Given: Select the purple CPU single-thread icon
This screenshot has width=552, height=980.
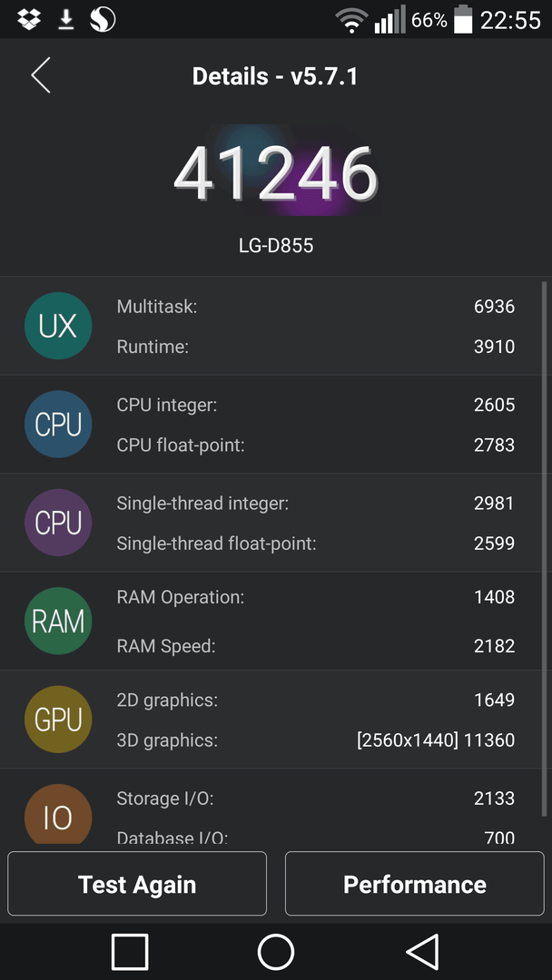Looking at the screenshot, I should [58, 523].
